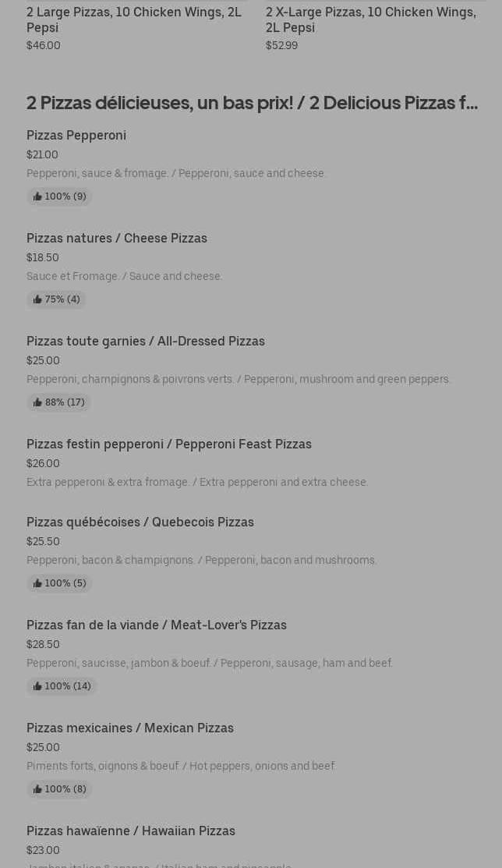Image resolution: width=502 pixels, height=868 pixels.
Task: Open Pizzas mexicaines / Mexican Pizzas
Action: click(130, 728)
